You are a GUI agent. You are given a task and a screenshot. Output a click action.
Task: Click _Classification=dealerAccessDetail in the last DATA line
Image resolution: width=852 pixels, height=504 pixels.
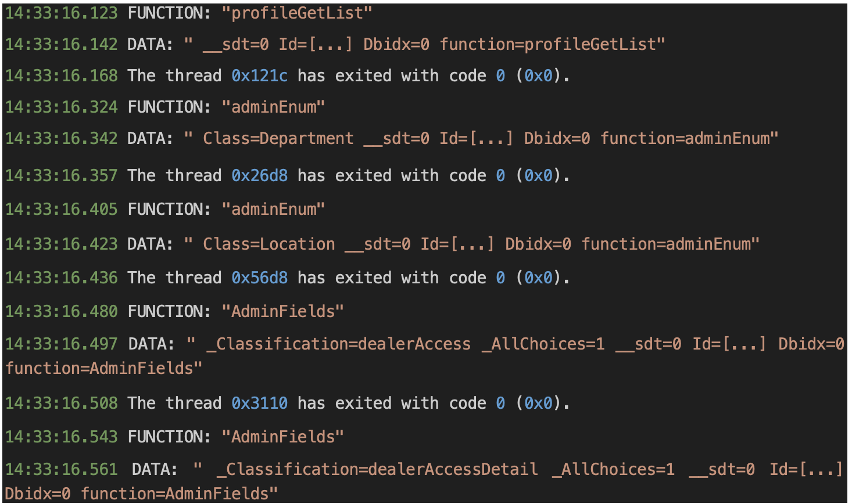tap(377, 469)
